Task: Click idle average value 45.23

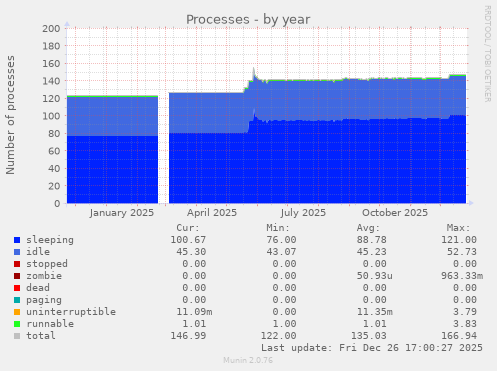Action: tap(371, 252)
